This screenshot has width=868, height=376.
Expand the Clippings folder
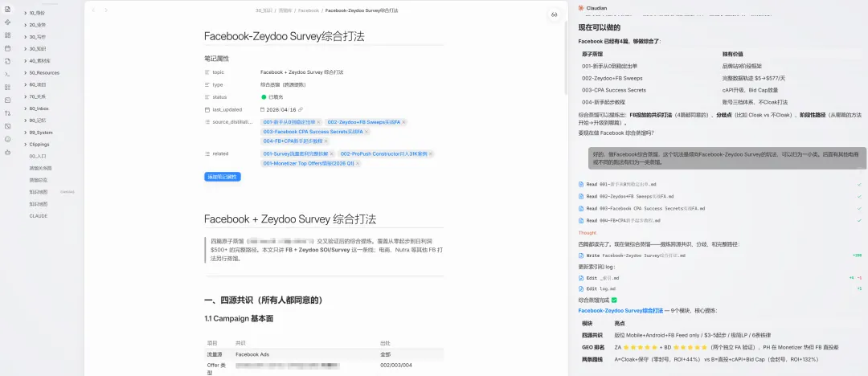[x=26, y=144]
